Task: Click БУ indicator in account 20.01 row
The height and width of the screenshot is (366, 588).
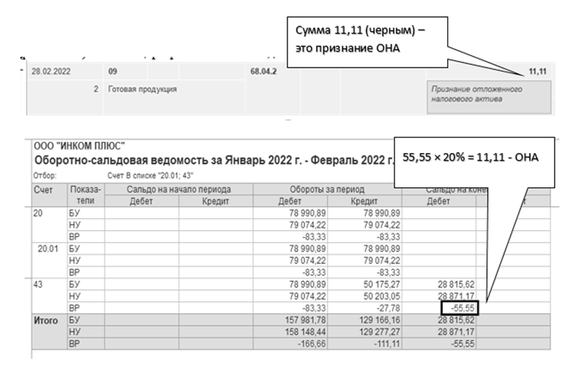Action: point(75,249)
